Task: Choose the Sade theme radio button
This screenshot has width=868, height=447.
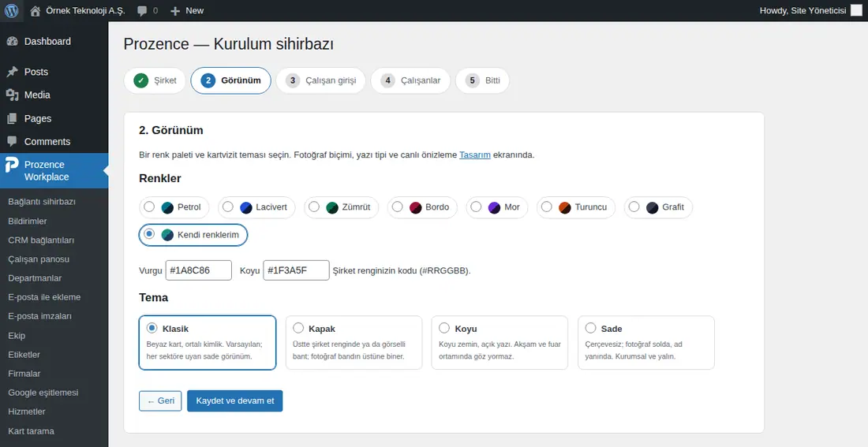Action: click(591, 328)
